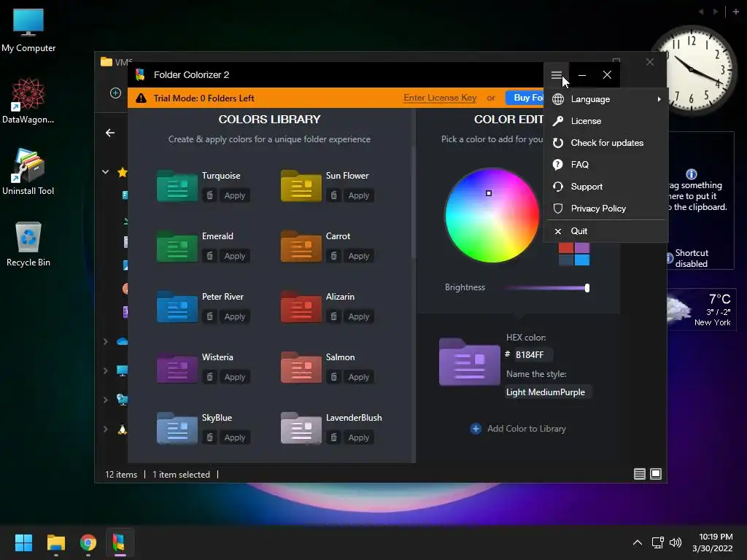Click the style name field Light MediumPurple
This screenshot has height=560, width=747.
[548, 392]
